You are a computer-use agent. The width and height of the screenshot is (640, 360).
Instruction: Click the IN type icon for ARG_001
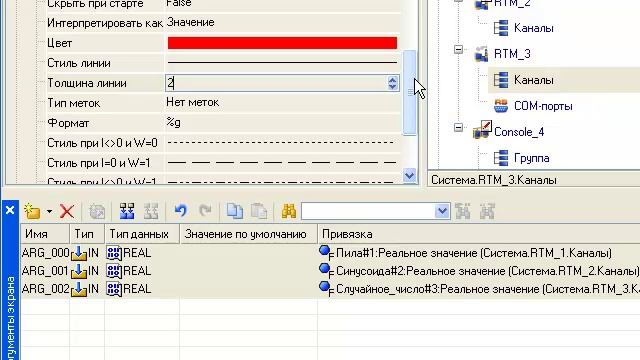(x=79, y=271)
